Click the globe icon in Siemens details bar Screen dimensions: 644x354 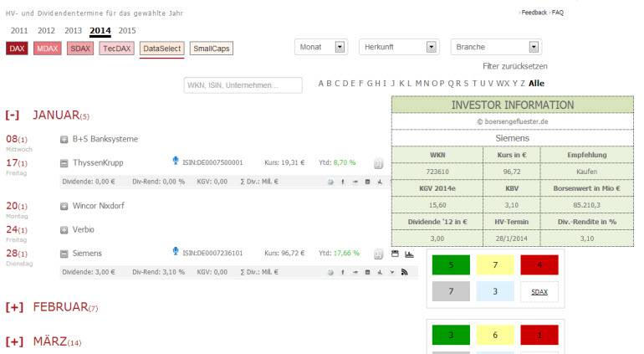[x=330, y=272]
